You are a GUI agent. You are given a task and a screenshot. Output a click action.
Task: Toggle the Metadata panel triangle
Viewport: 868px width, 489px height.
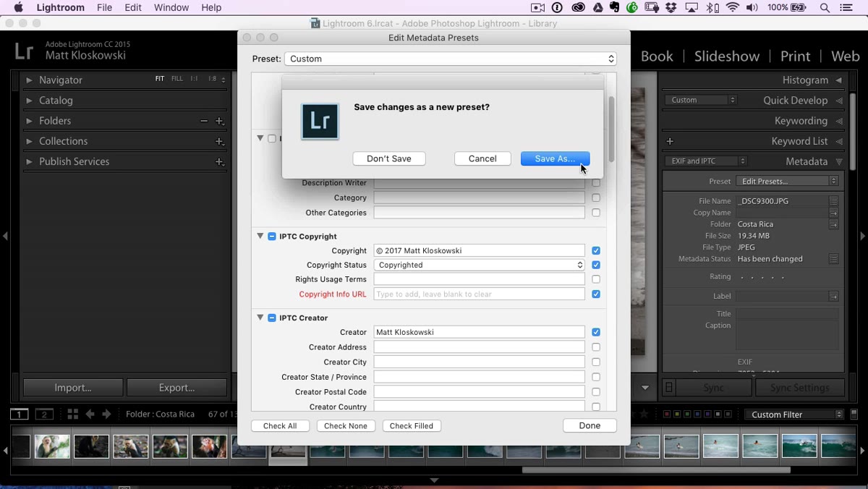[839, 162]
